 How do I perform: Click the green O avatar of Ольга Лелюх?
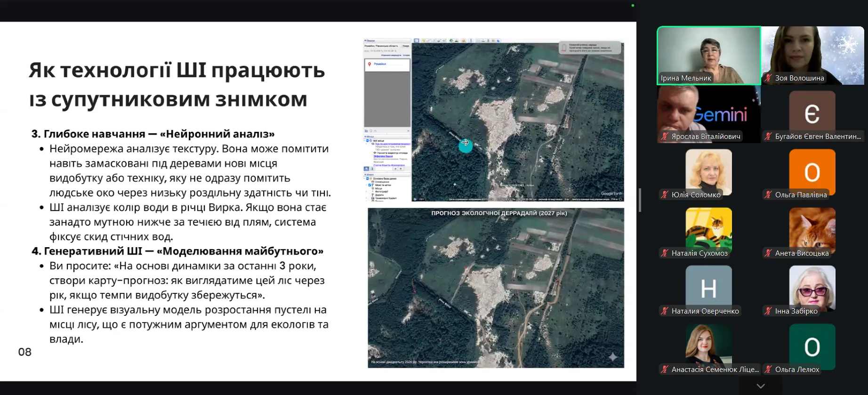click(812, 347)
